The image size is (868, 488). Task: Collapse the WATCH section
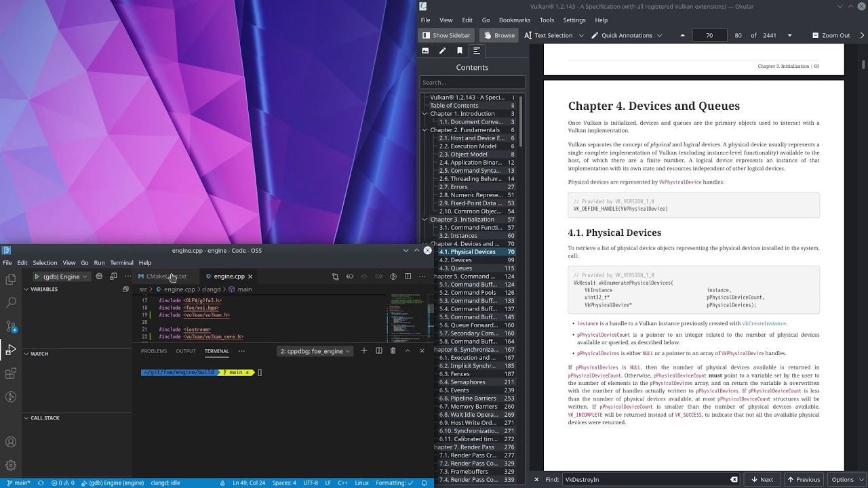tap(37, 354)
